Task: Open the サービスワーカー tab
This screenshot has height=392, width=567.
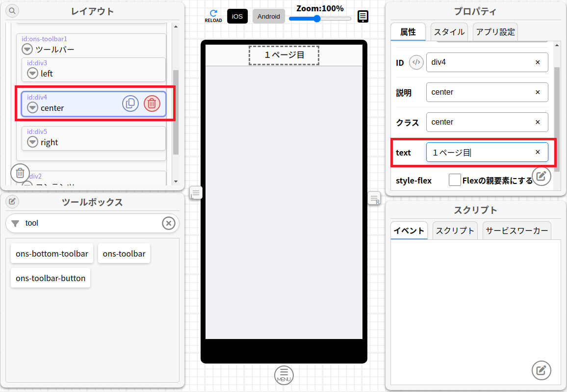Action: (516, 231)
